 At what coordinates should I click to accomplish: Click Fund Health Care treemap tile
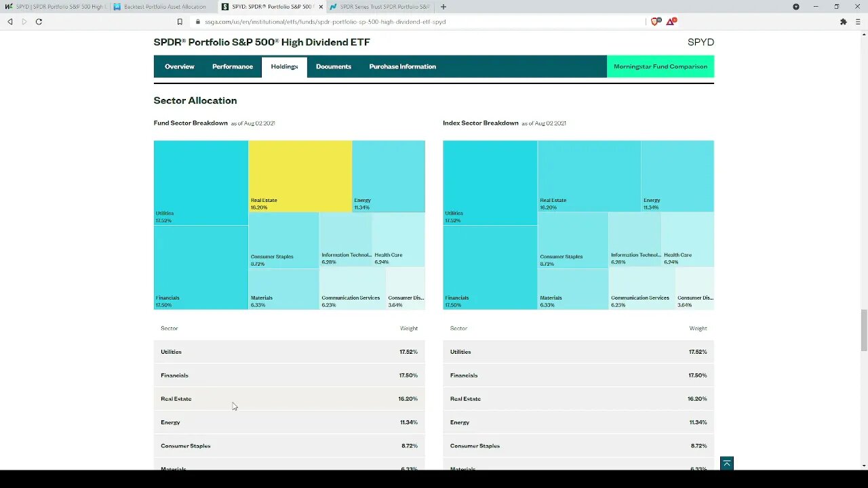coord(399,240)
